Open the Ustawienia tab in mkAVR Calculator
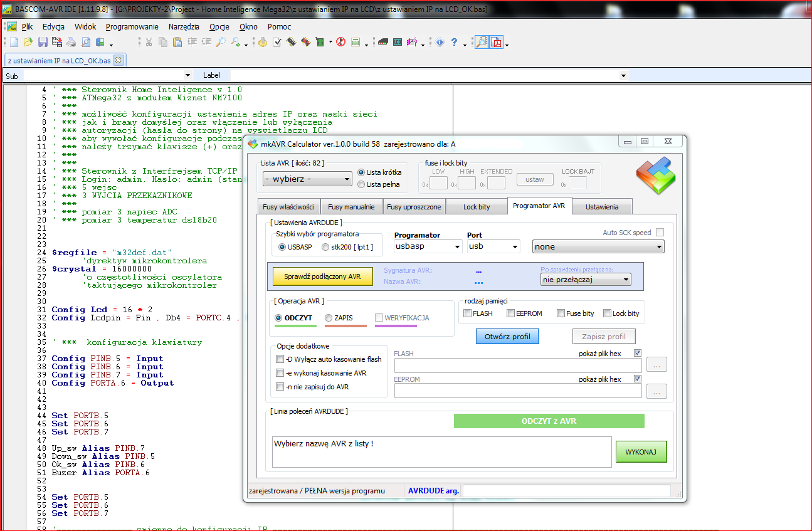 tap(602, 207)
